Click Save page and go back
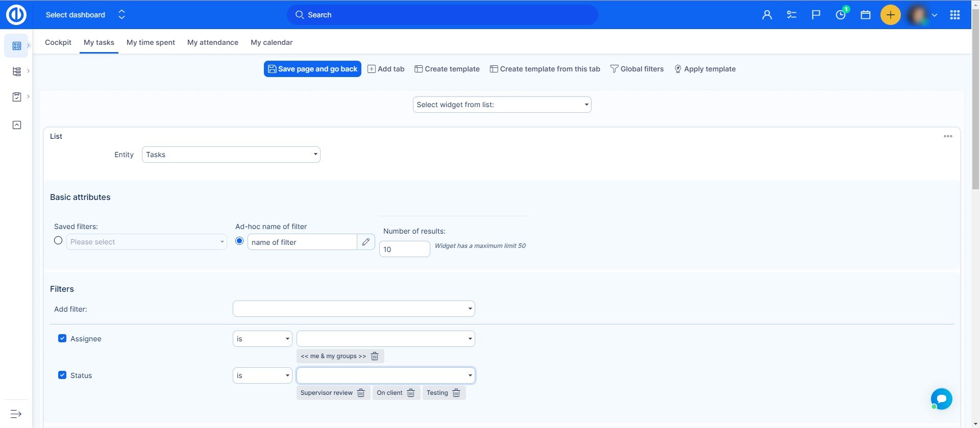Image resolution: width=980 pixels, height=428 pixels. (x=312, y=69)
